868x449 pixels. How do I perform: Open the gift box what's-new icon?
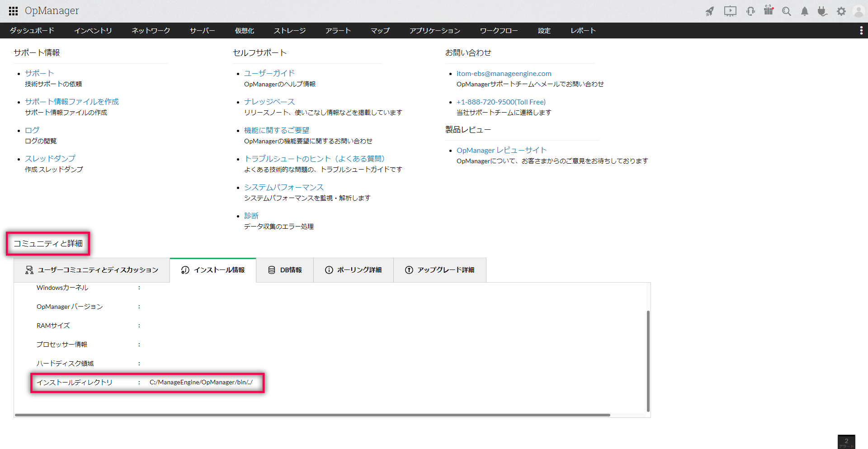[x=769, y=10]
